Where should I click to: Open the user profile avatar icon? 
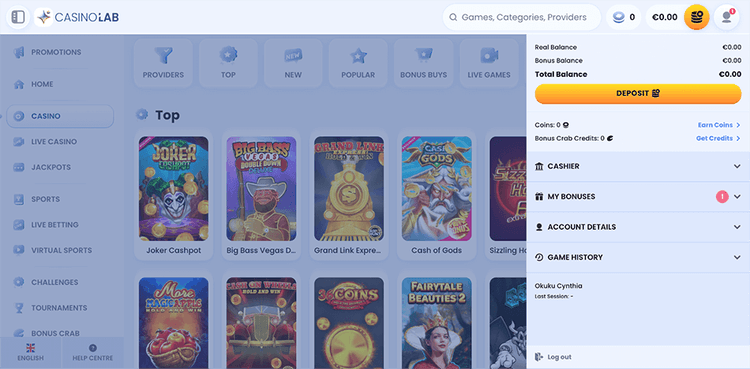[727, 17]
